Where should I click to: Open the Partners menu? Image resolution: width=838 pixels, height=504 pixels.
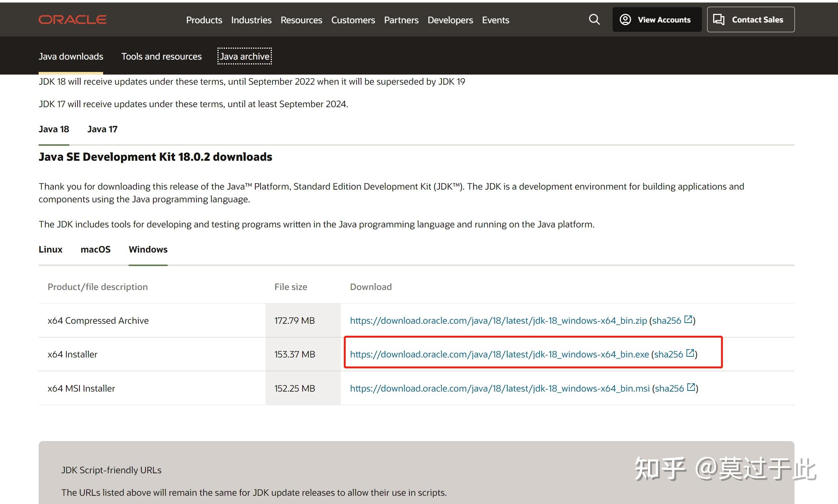pyautogui.click(x=401, y=20)
